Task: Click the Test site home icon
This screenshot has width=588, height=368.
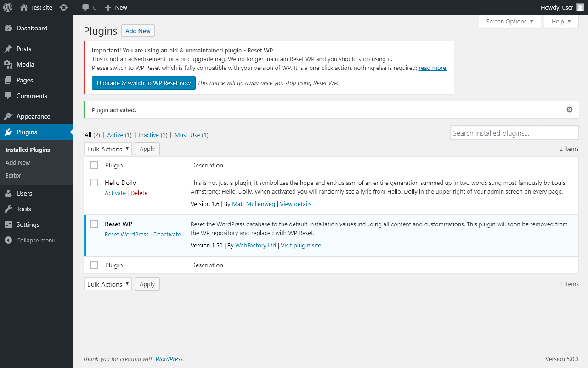Action: (24, 7)
